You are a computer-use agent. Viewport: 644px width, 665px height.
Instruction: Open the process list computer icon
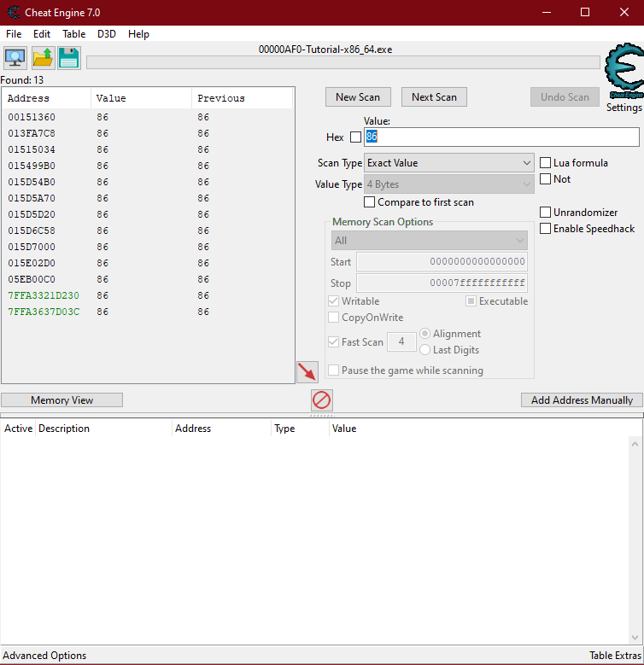tap(15, 58)
